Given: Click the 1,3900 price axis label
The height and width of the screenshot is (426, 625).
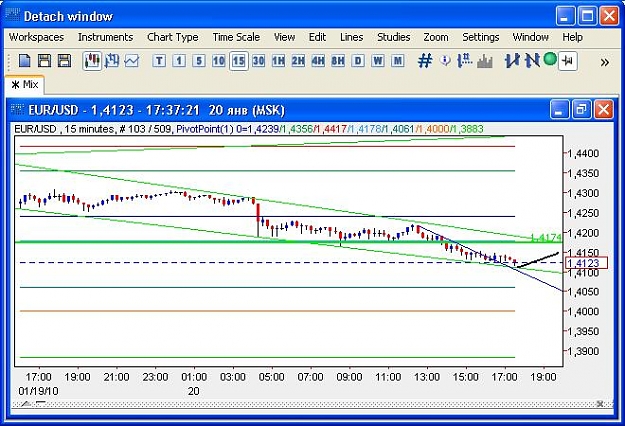Looking at the screenshot, I should click(x=583, y=351).
